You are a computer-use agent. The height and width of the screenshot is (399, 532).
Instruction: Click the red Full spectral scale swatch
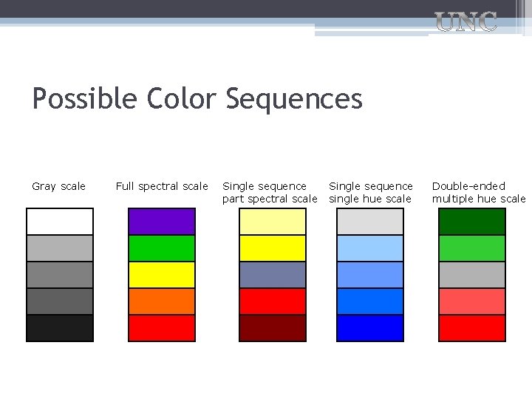click(x=162, y=328)
